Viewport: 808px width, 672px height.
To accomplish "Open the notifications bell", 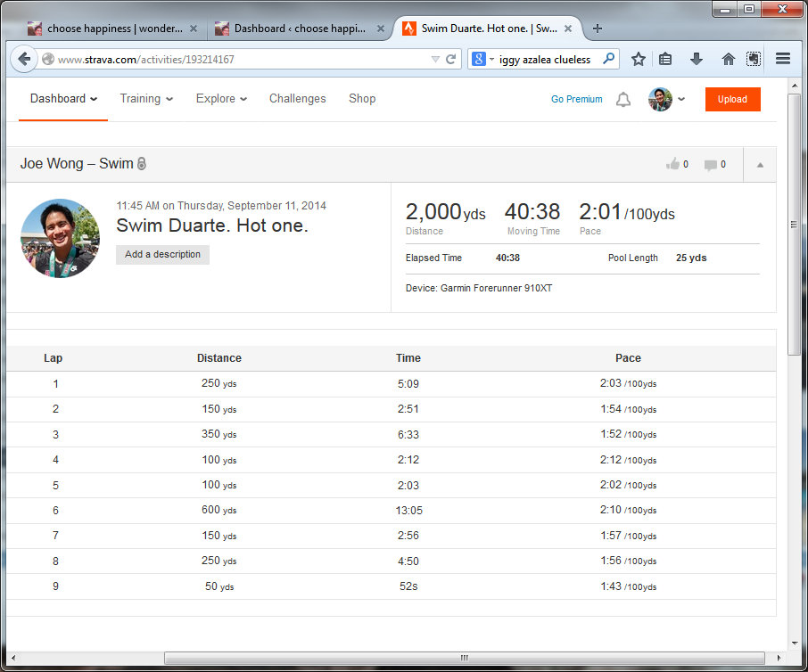I will (x=623, y=100).
